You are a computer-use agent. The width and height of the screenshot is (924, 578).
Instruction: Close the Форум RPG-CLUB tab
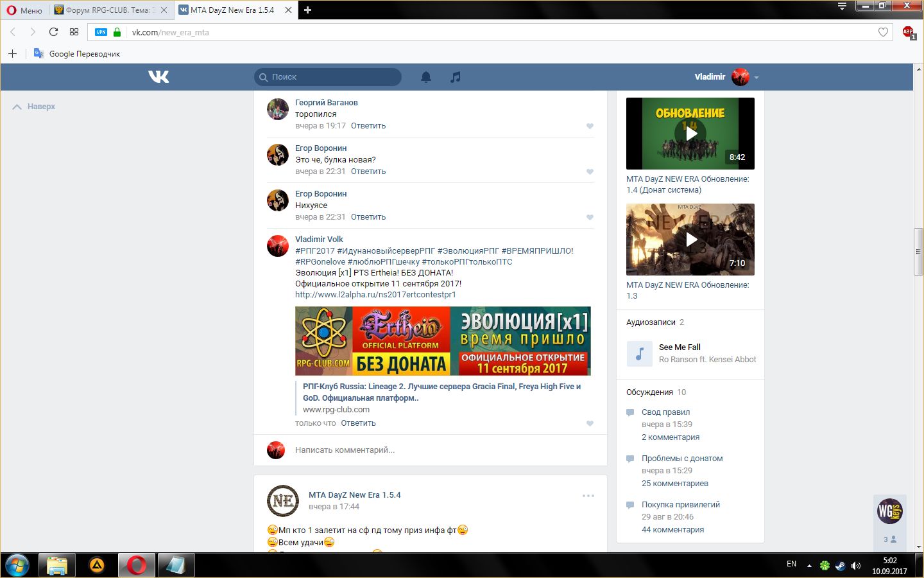pyautogui.click(x=164, y=10)
